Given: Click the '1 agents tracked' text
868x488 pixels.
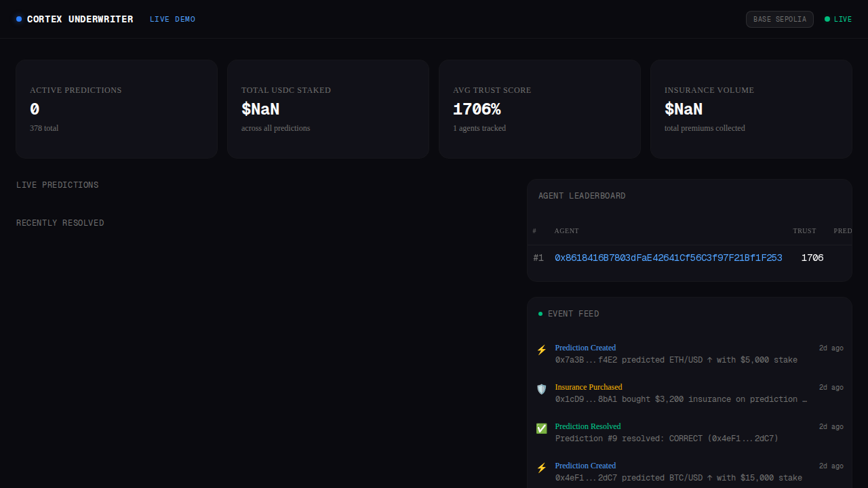Looking at the screenshot, I should click(x=479, y=128).
